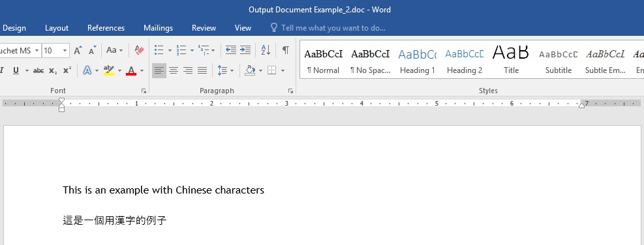Click the Text Effects glowing A icon

87,70
